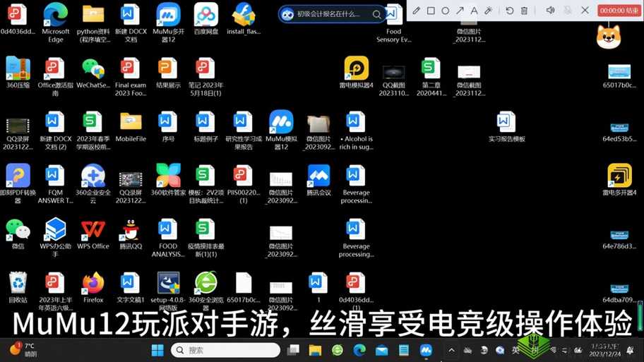Select the 结果展示 presentation file
644x362 pixels.
tap(168, 73)
